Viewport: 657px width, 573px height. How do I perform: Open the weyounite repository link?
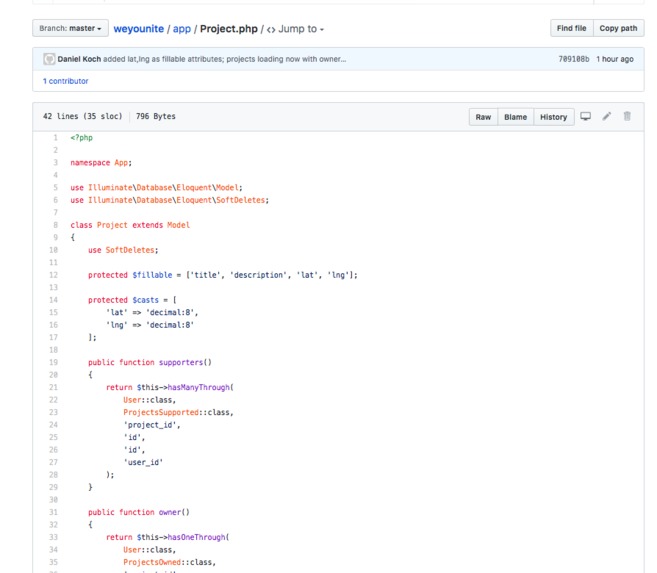139,29
